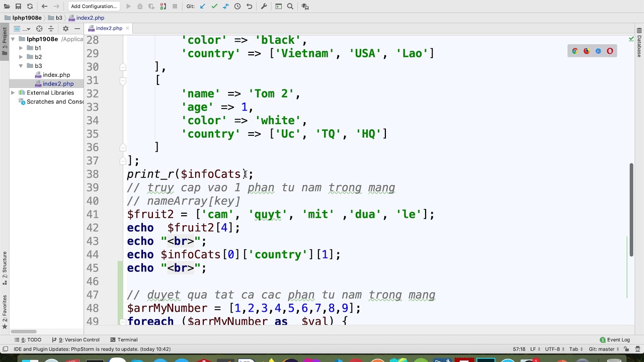644x362 pixels.
Task: Click Run Anything toolbar icon
Action: [278, 7]
